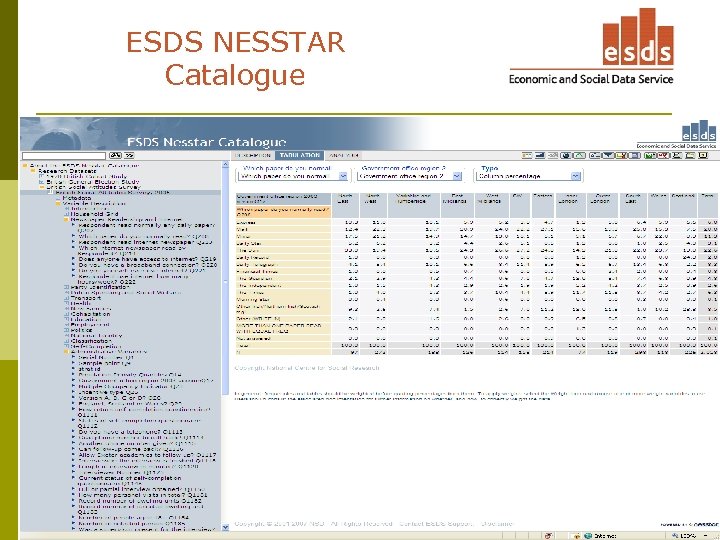This screenshot has width=720, height=540.
Task: Click the last icon in the top-right toolbar
Action: [x=703, y=156]
